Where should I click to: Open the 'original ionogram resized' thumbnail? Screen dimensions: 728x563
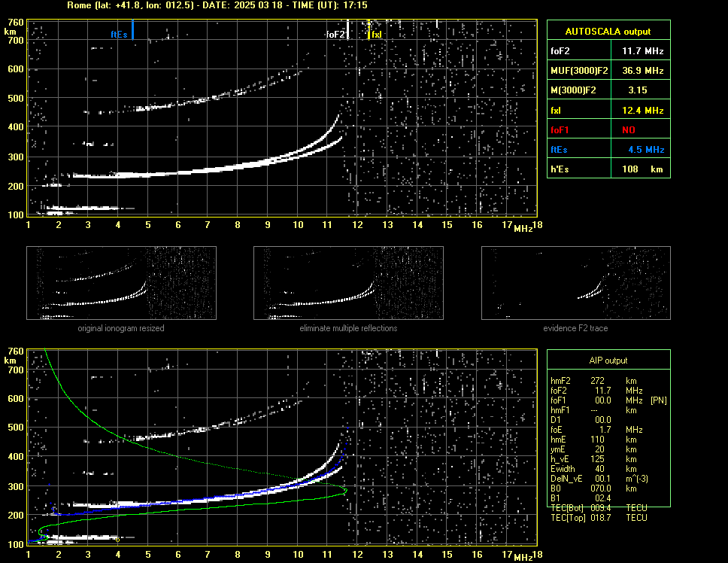click(x=121, y=283)
